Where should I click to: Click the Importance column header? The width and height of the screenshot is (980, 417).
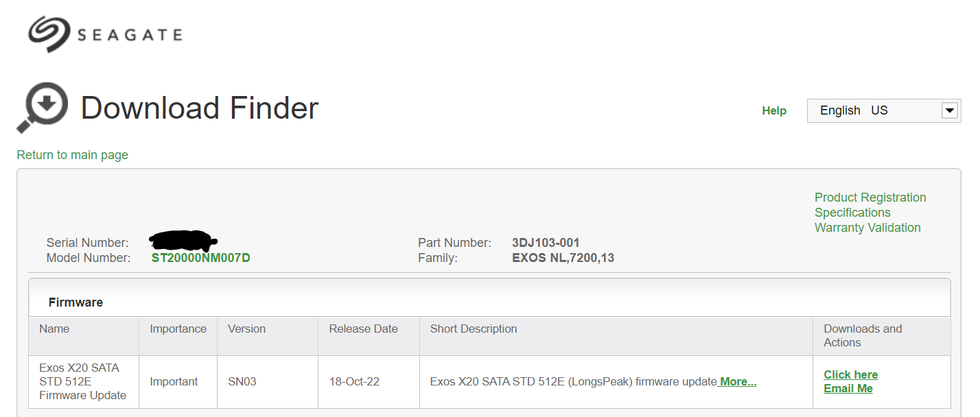click(x=177, y=329)
